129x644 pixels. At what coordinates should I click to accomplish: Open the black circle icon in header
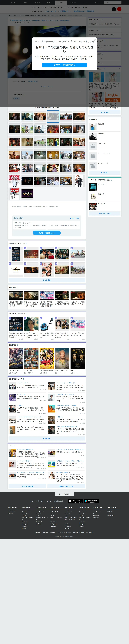(x=114, y=9)
